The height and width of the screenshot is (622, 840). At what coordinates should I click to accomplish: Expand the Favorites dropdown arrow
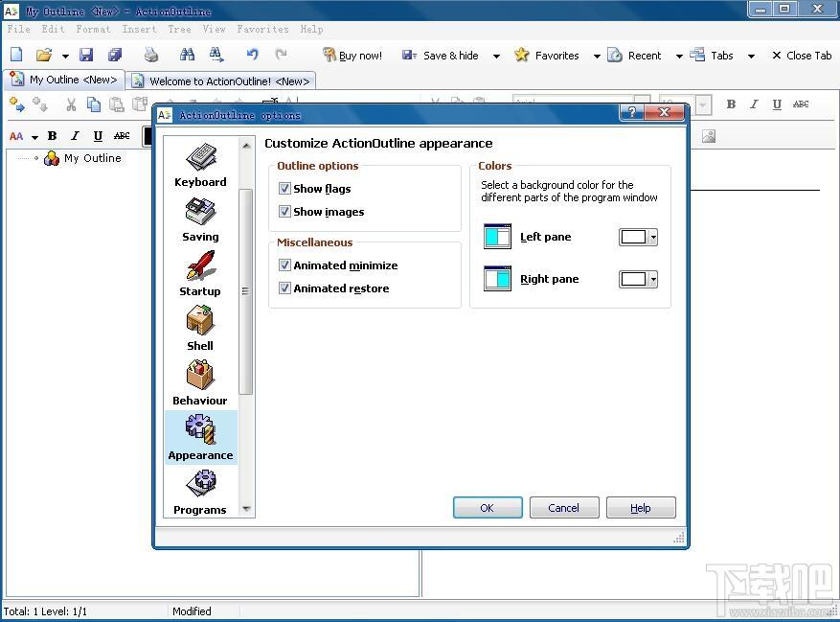pyautogui.click(x=597, y=57)
